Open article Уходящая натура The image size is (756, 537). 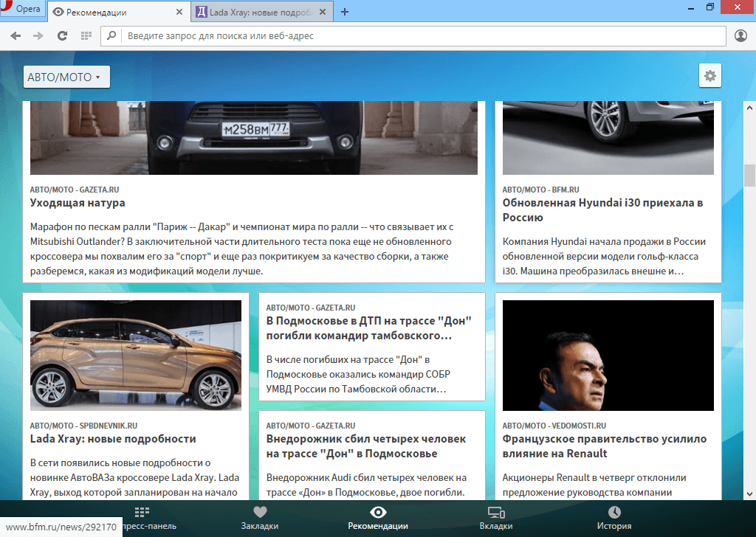tap(77, 203)
